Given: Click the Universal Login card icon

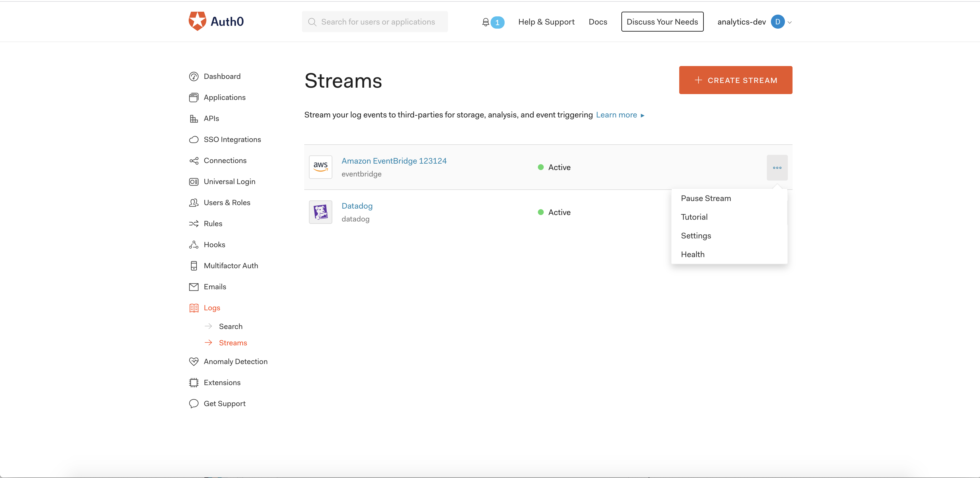Looking at the screenshot, I should coord(194,181).
